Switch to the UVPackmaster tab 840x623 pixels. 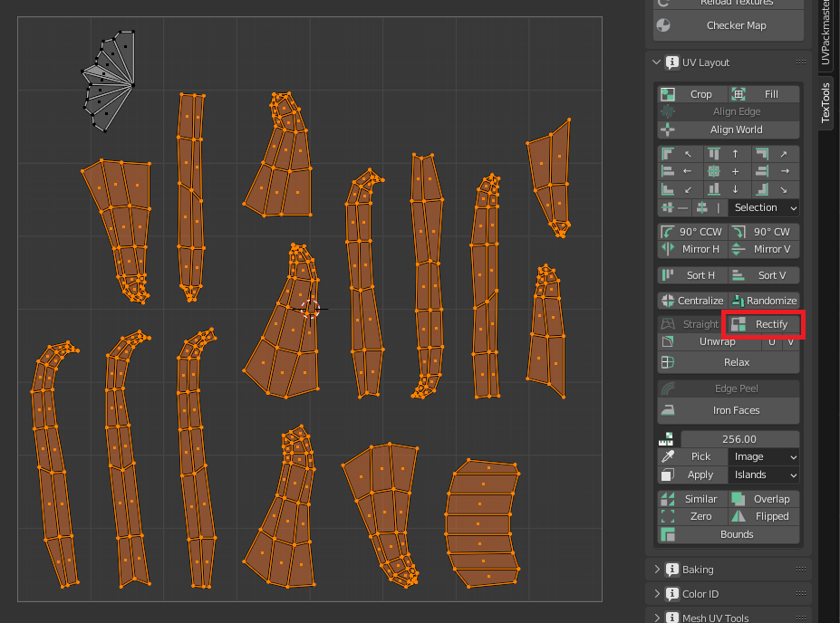pyautogui.click(x=826, y=33)
